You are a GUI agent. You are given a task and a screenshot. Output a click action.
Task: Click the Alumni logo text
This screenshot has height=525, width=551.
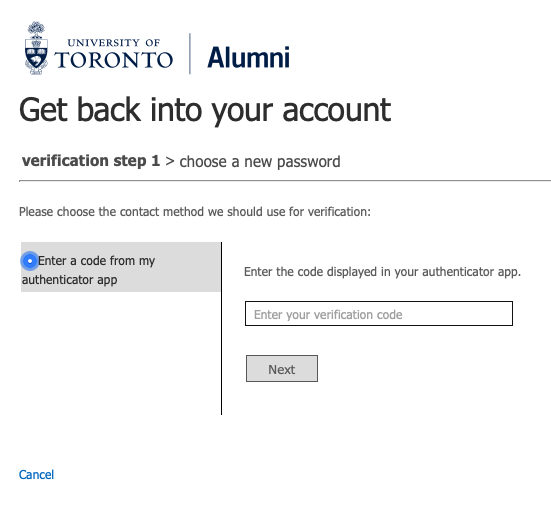(248, 57)
